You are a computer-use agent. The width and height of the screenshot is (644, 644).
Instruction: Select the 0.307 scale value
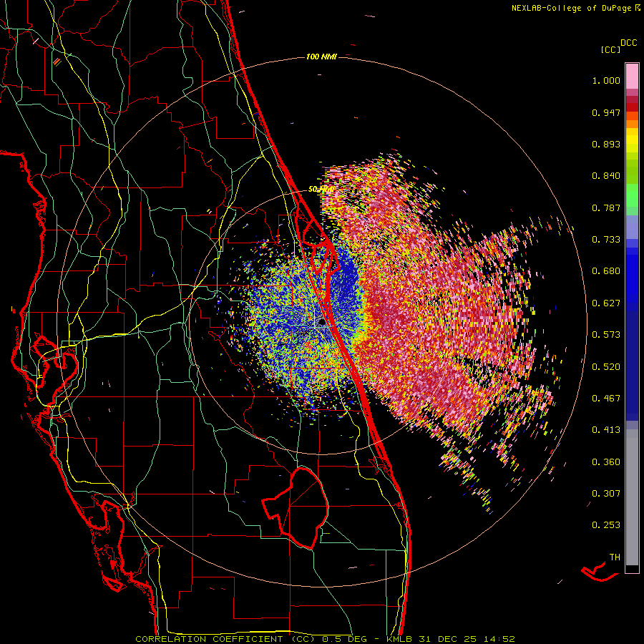(606, 494)
